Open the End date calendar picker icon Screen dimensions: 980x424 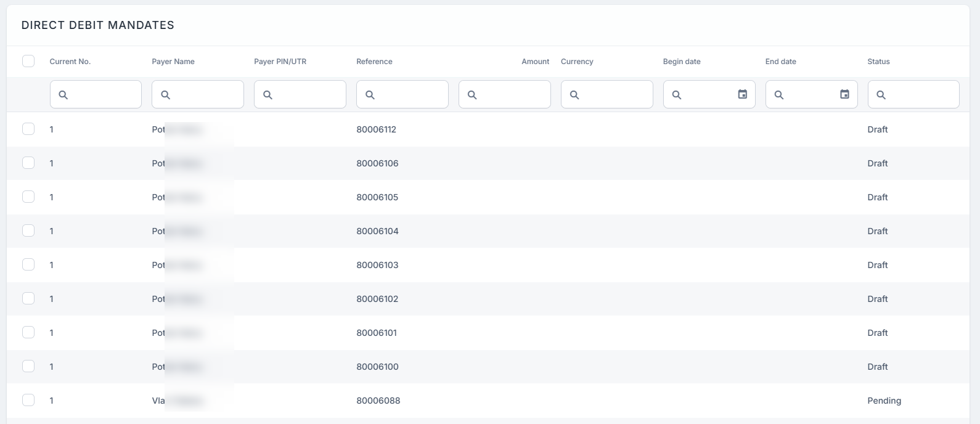845,94
